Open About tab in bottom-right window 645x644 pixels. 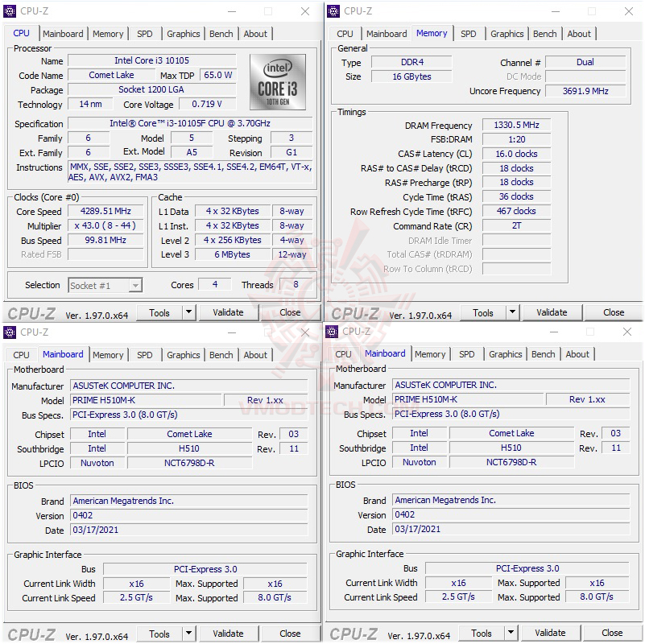coord(577,354)
